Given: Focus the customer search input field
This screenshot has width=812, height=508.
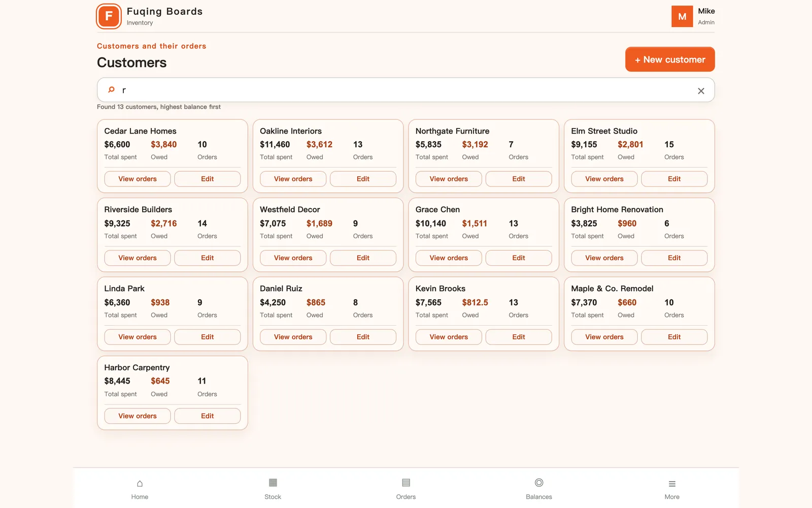Looking at the screenshot, I should point(406,90).
